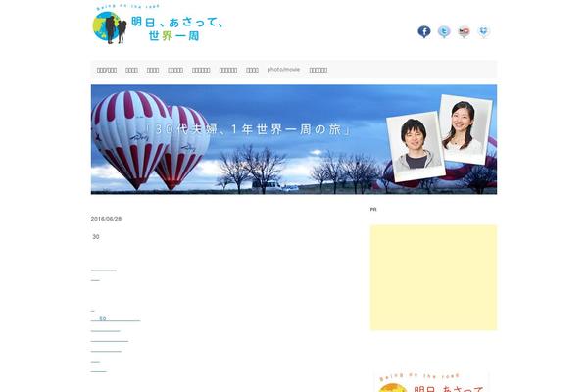Click the man's portrait photo in banner
Image resolution: width=588 pixels, height=392 pixels.
(x=416, y=147)
